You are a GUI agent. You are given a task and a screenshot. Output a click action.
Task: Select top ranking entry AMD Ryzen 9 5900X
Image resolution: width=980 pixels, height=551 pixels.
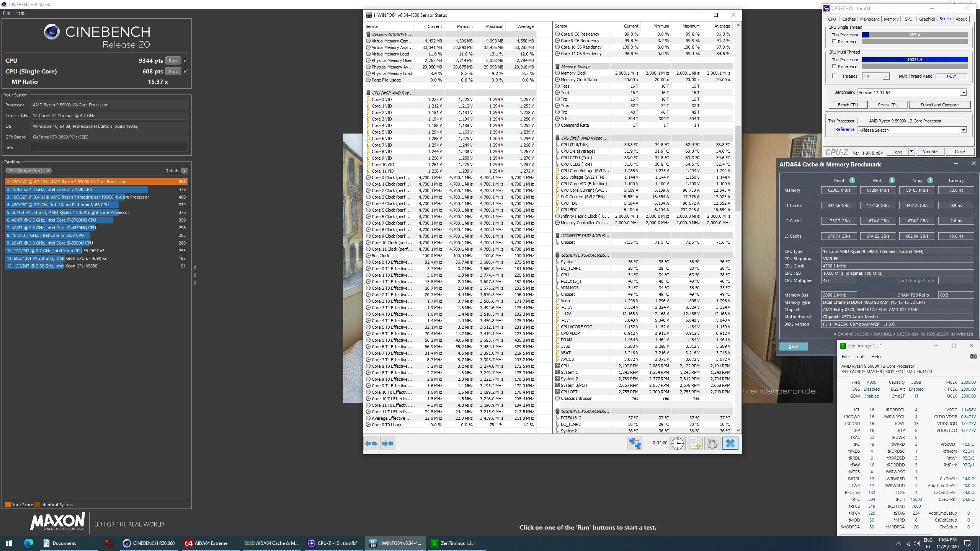96,182
